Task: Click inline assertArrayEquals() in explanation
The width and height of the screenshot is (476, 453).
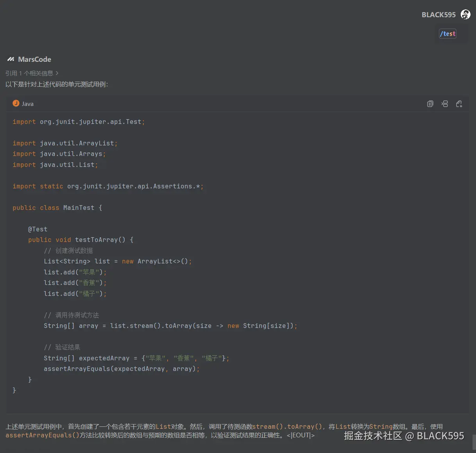Action: coord(43,435)
